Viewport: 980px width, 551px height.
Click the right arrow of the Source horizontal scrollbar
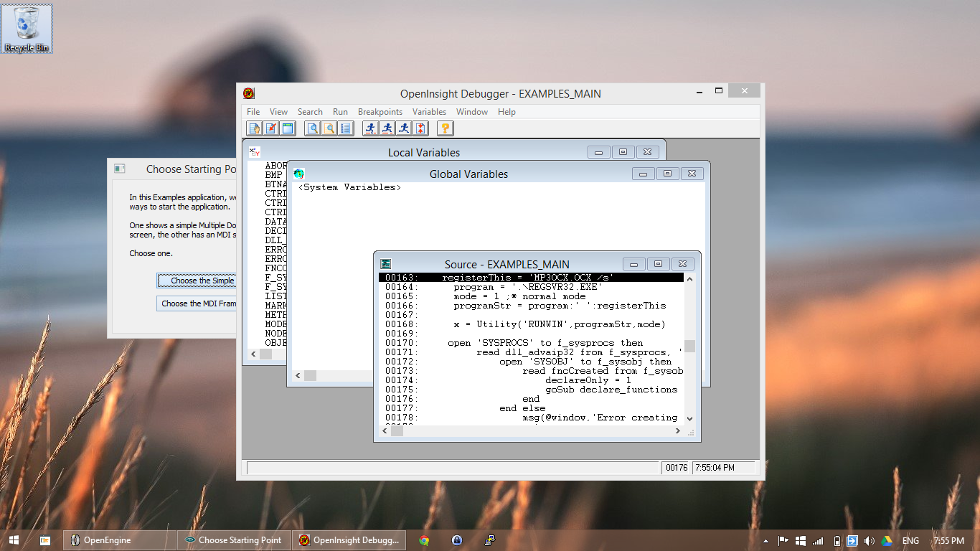[x=678, y=431]
